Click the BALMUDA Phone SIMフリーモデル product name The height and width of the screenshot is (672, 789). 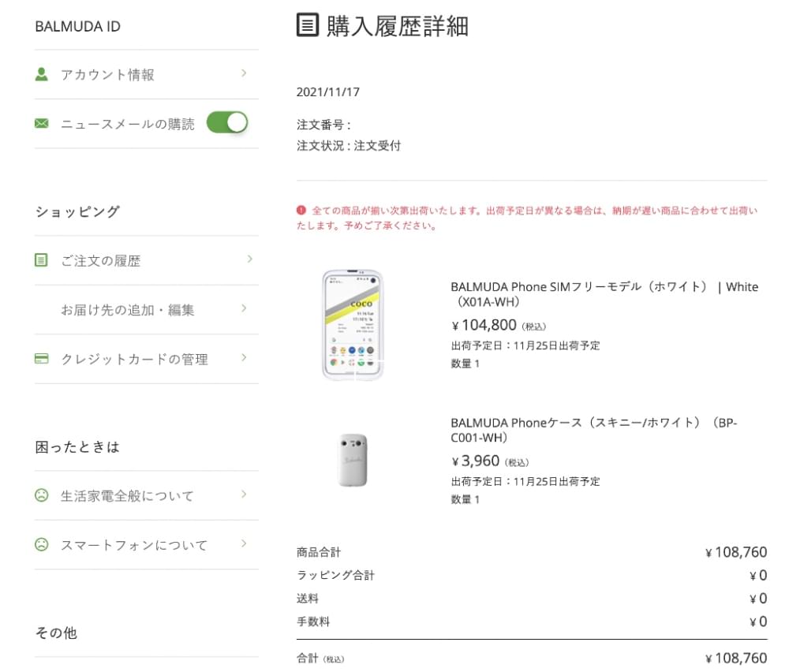tap(604, 294)
